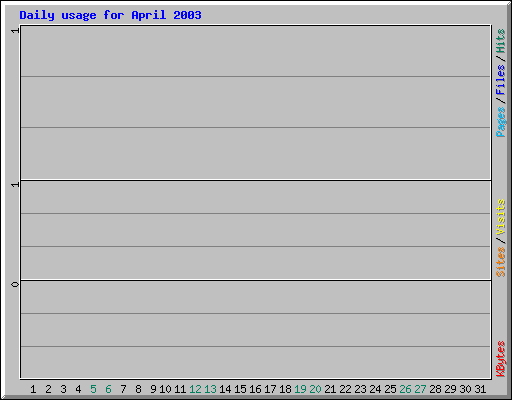Click day 4 on the x-axis

coord(78,389)
